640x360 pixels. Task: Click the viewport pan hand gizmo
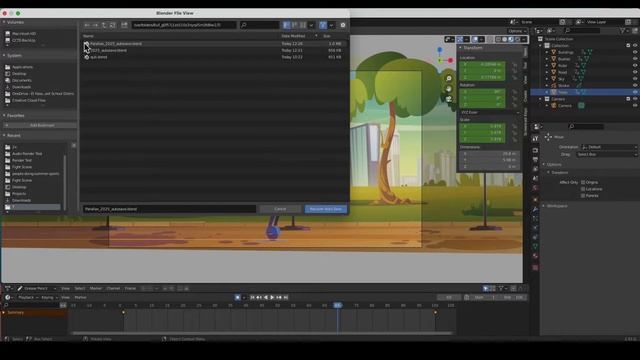[x=449, y=89]
